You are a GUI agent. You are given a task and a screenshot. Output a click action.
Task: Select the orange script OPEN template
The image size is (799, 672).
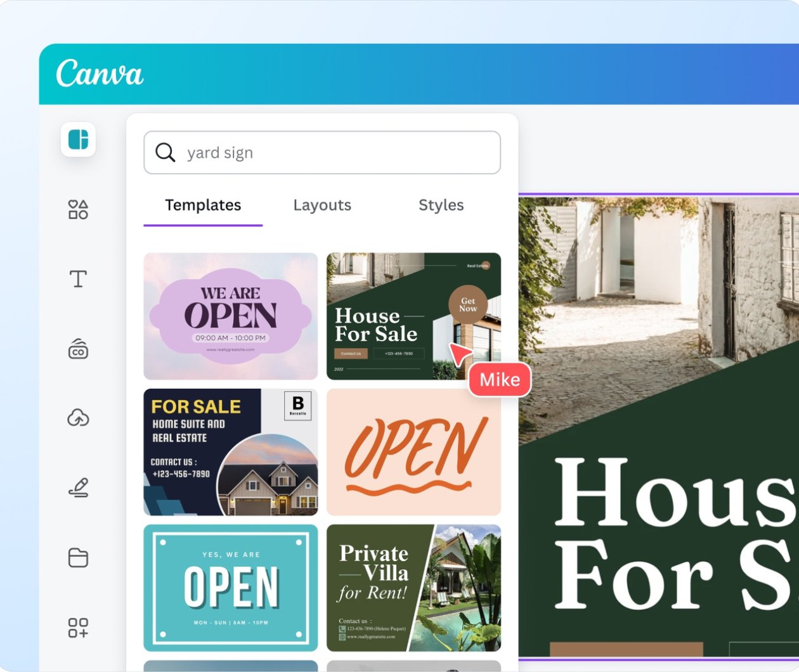(x=413, y=452)
